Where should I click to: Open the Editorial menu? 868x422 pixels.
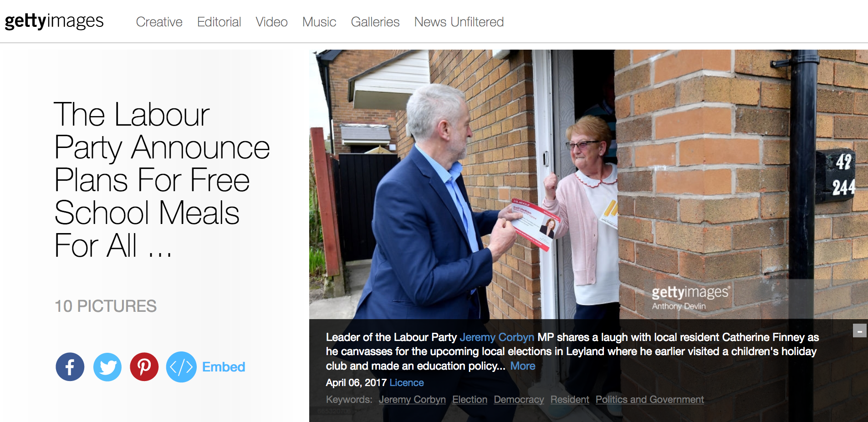coord(219,22)
